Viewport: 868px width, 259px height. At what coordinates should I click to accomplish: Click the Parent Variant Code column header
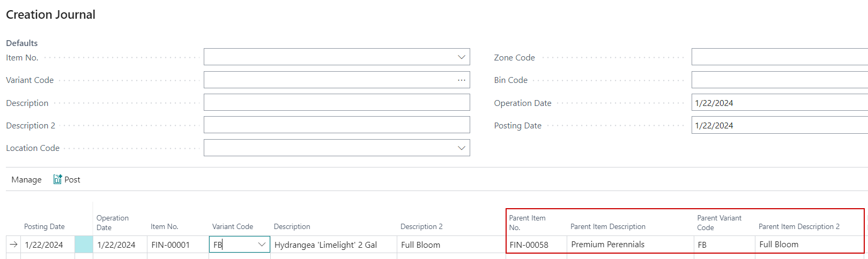719,223
